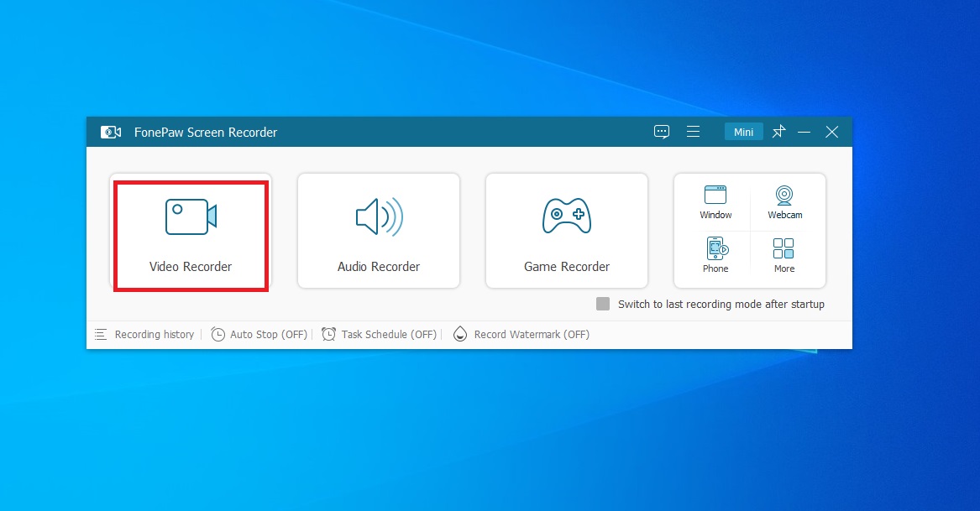Screen dimensions: 980x511
Task: Open the feedback chat bubble icon
Action: 662,132
